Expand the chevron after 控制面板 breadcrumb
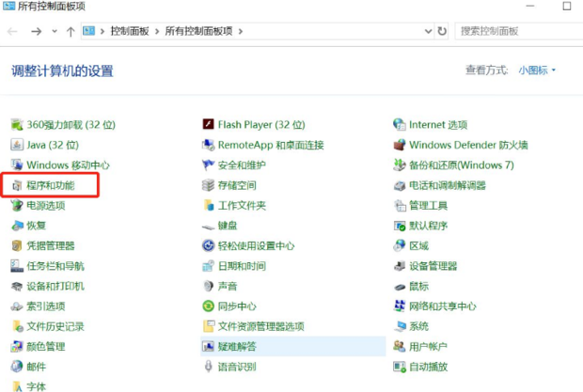This screenshot has height=392, width=583. click(157, 32)
